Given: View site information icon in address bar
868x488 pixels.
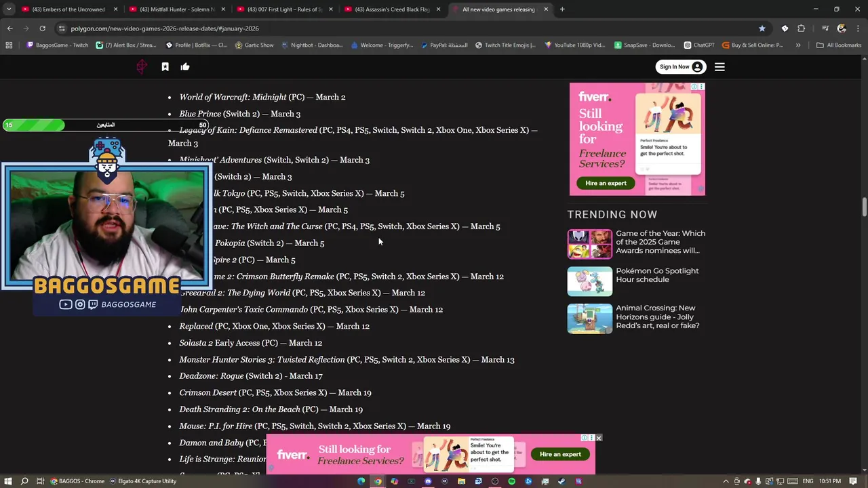Looking at the screenshot, I should point(62,28).
